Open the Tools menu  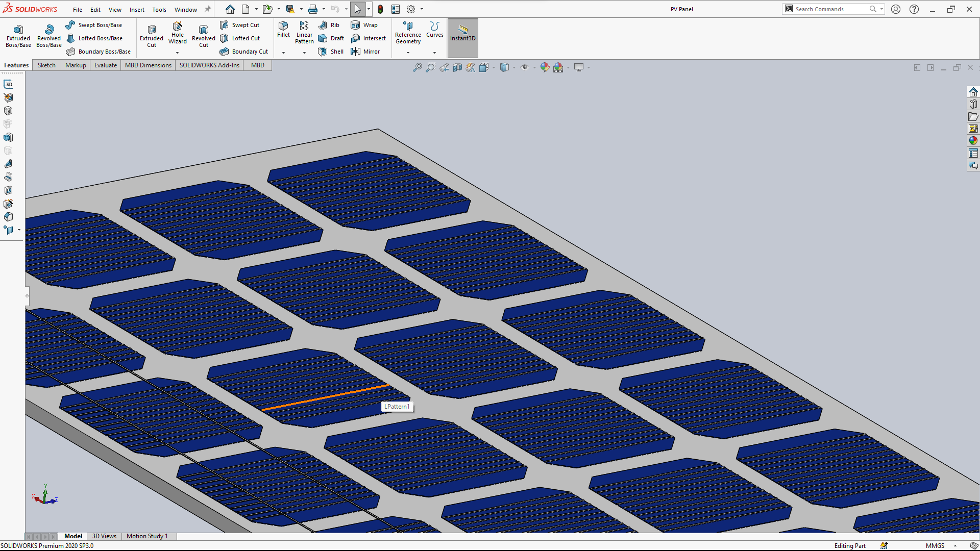pos(159,10)
